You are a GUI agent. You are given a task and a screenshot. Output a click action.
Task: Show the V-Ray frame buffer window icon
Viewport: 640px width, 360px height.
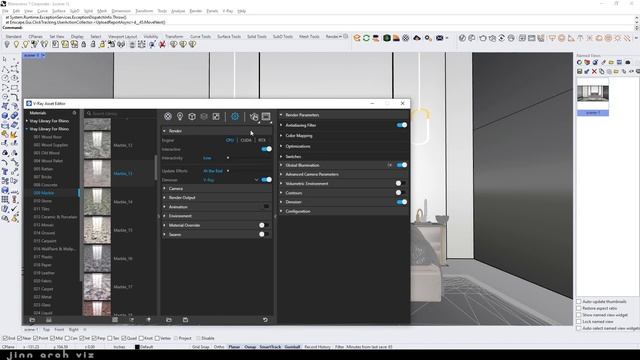point(266,117)
